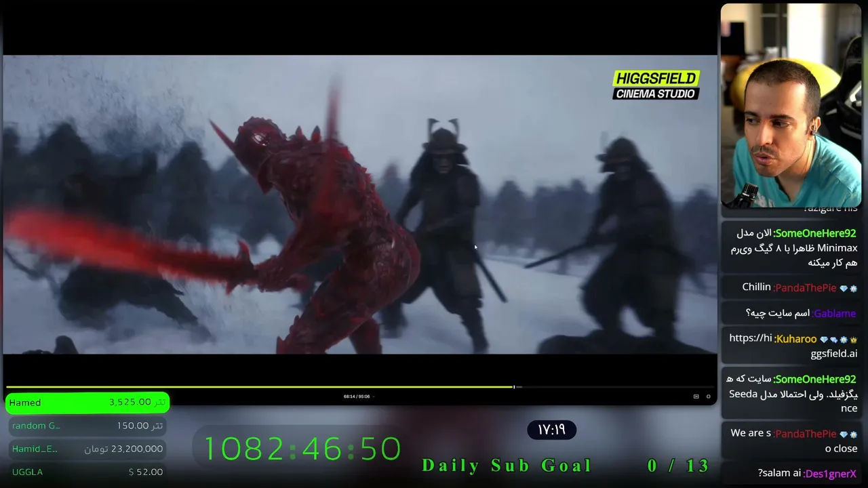The width and height of the screenshot is (868, 488).
Task: Click the "Chillin" chat message text
Action: click(756, 287)
